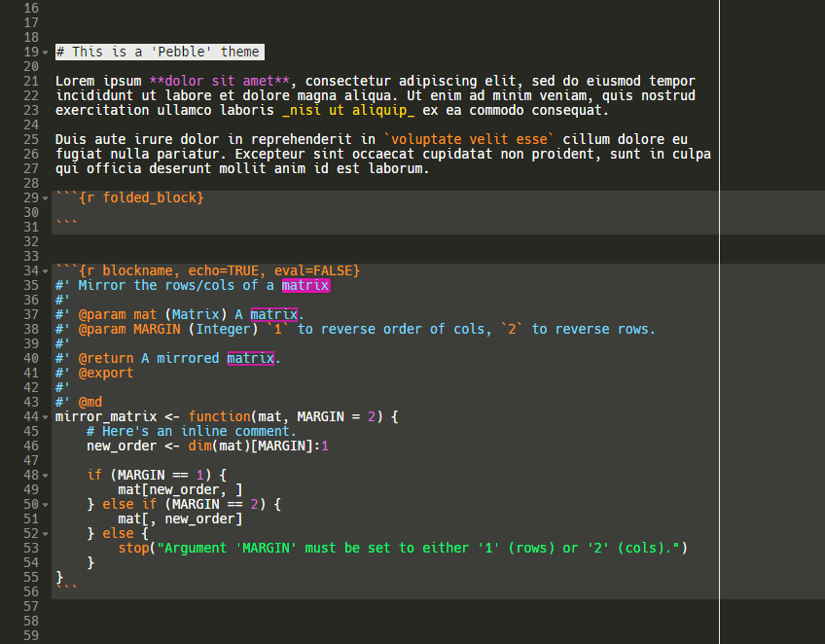Click the closing backticks on line 31
This screenshot has height=644, width=825.
point(67,224)
